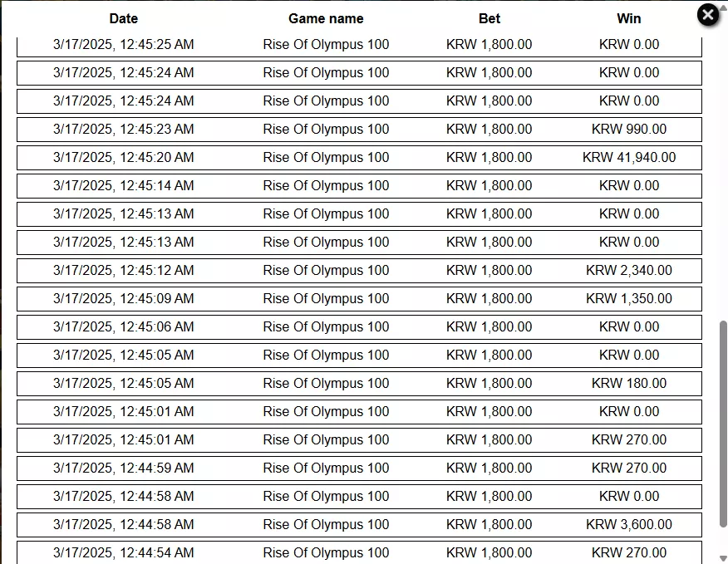The image size is (728, 564).
Task: Select the 12:45:23 AM date cell
Action: click(124, 129)
